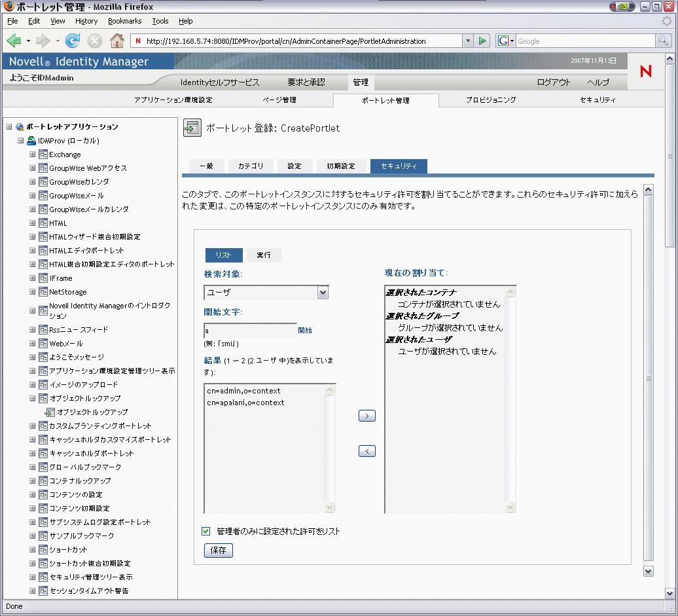Select the コンテナルックアップ portlet icon
The width and height of the screenshot is (678, 616).
[x=43, y=480]
